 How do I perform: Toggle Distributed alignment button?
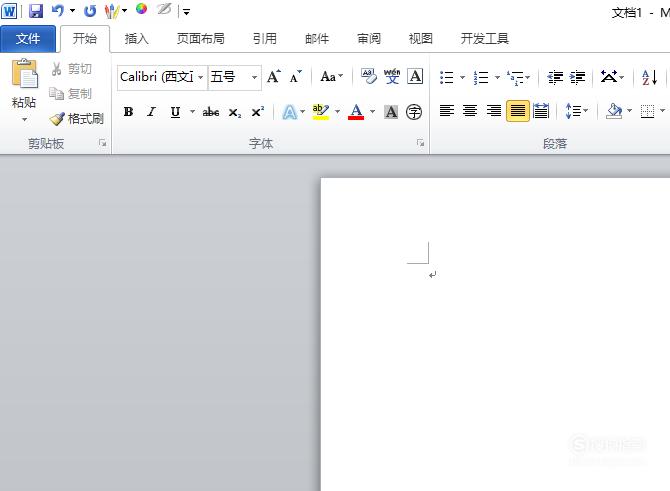point(541,111)
